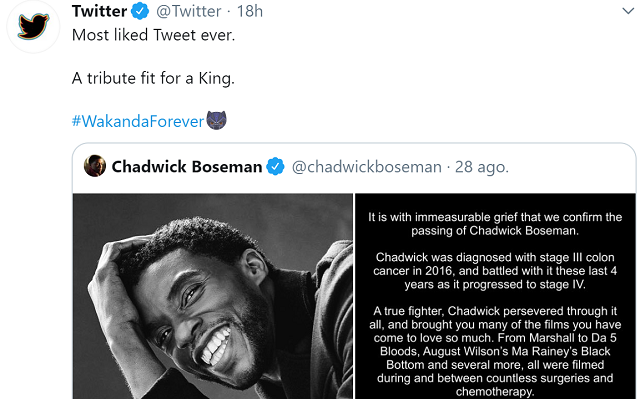Screen dimensions: 640x399
Task: Open the statement text image
Action: coord(495,296)
